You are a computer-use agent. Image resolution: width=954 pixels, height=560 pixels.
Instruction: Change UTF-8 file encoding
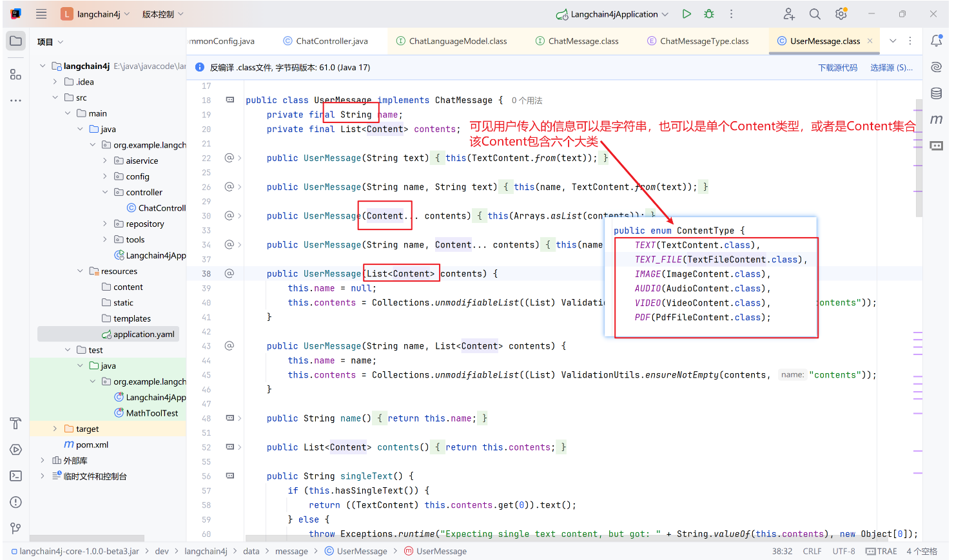tap(844, 551)
